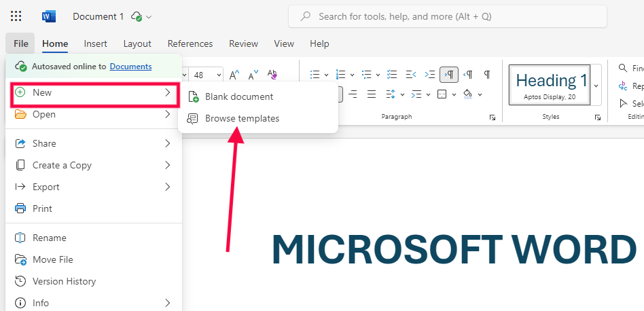
Task: Open Version History from the File menu
Action: click(94, 281)
